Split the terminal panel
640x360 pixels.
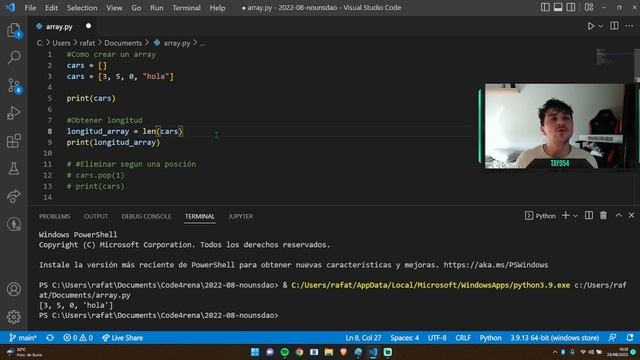tap(589, 216)
